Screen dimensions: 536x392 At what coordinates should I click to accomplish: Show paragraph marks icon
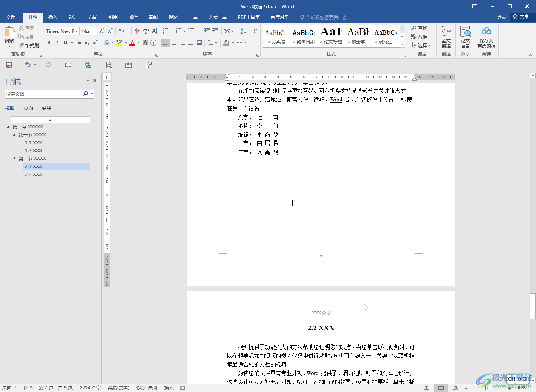tap(255, 31)
